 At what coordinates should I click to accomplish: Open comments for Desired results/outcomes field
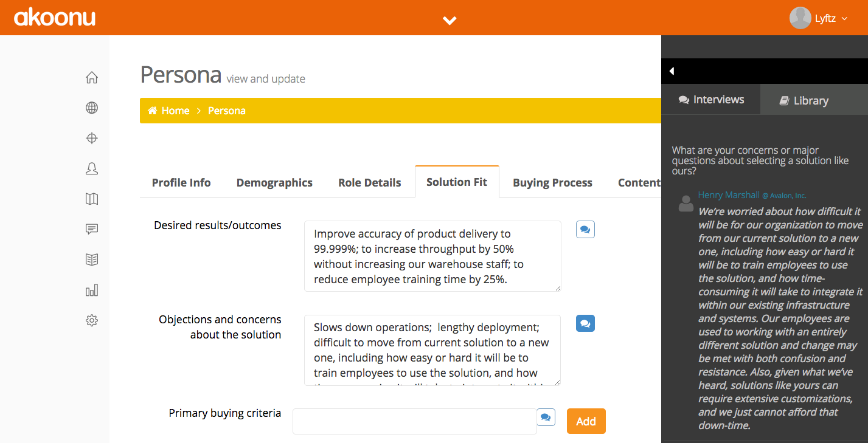click(x=585, y=229)
